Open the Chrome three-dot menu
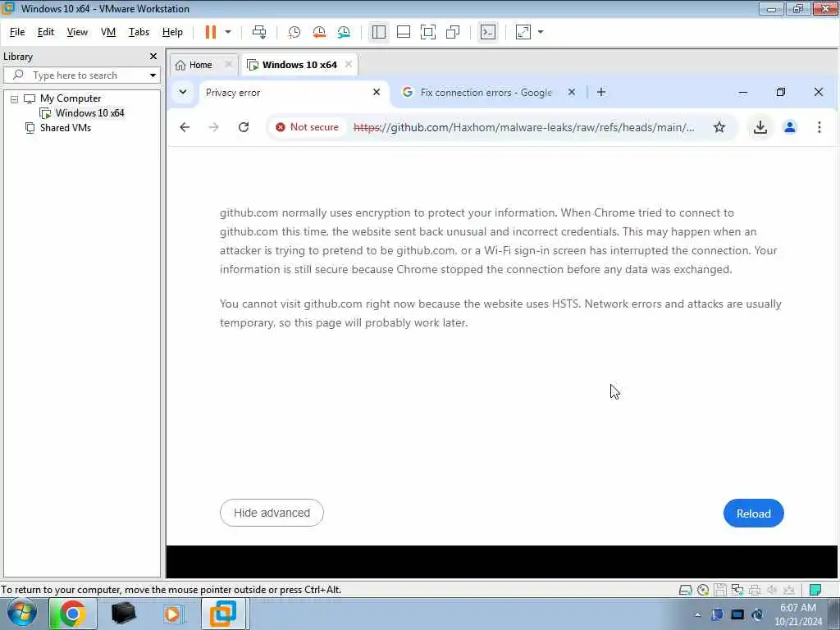The image size is (840, 630). [x=819, y=127]
